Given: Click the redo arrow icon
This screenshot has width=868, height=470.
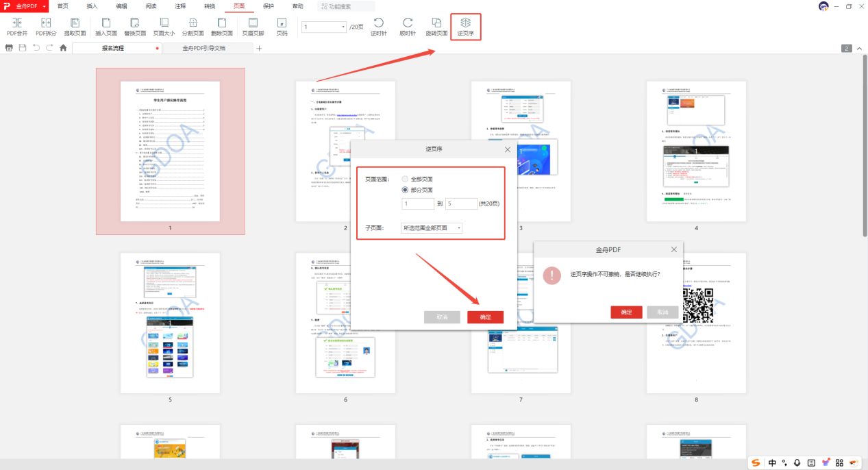Looking at the screenshot, I should click(49, 48).
